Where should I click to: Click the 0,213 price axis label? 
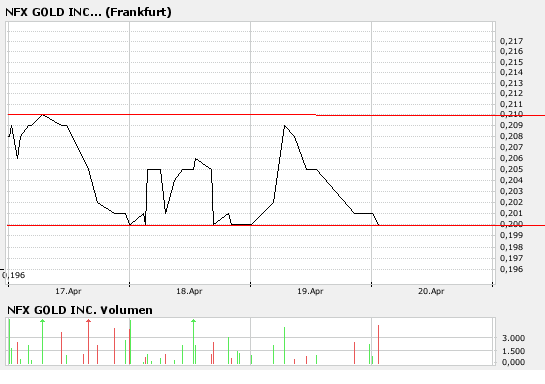(x=511, y=83)
